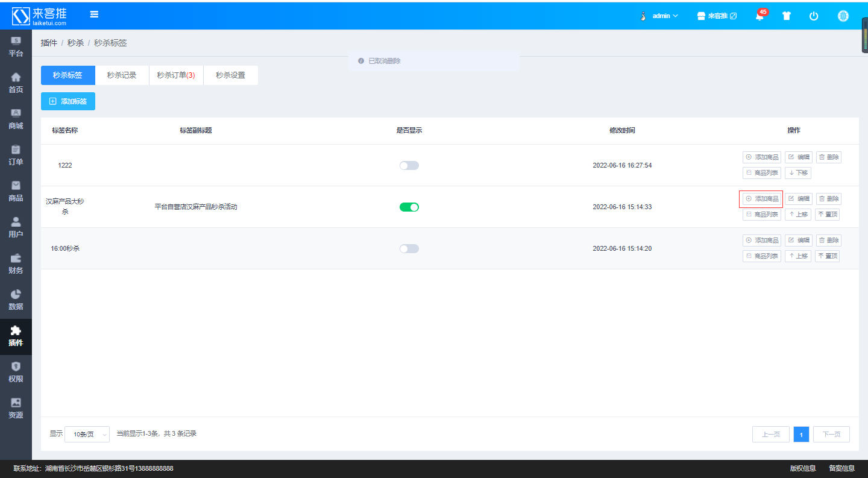Click subtitle text 平台自营店汉麻产品秒杀活动
This screenshot has width=868, height=478.
pos(196,207)
